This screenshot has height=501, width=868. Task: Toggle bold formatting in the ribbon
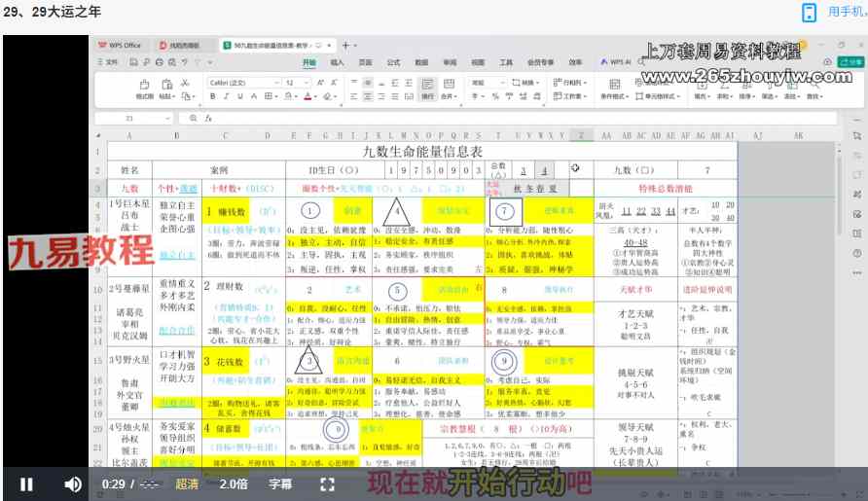(213, 96)
